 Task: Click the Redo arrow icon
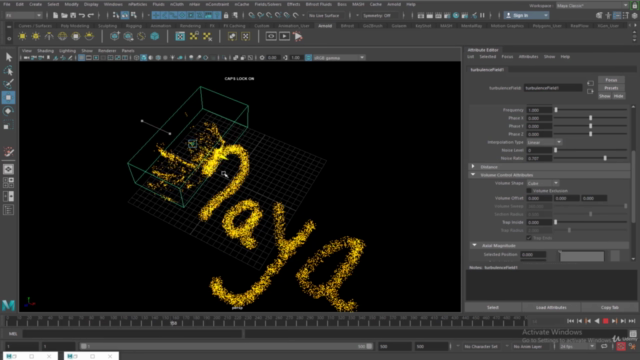pyautogui.click(x=91, y=16)
